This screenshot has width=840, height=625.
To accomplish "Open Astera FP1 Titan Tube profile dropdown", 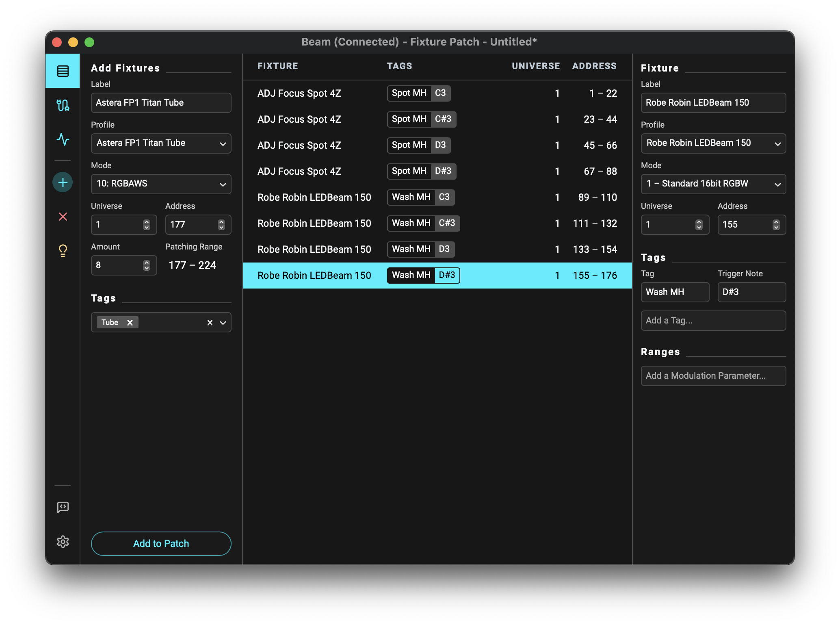I will click(161, 143).
